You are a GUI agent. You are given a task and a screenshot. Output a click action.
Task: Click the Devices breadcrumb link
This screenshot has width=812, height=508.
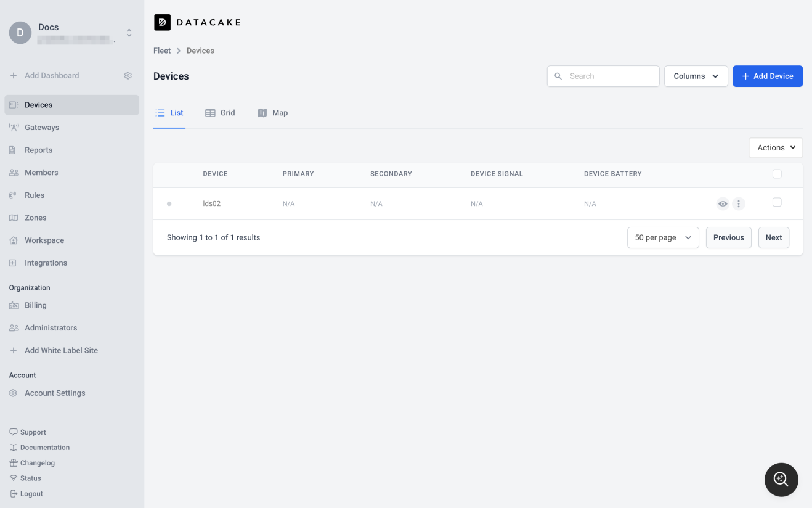pos(200,51)
